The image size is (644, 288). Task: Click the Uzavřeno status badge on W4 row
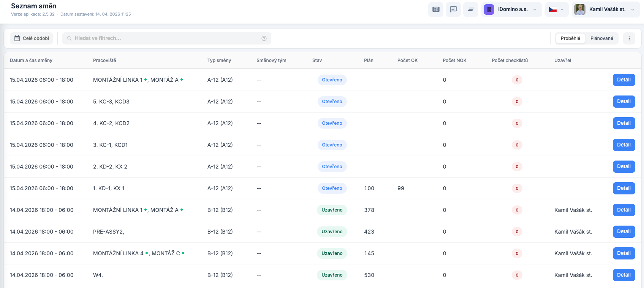tap(332, 275)
